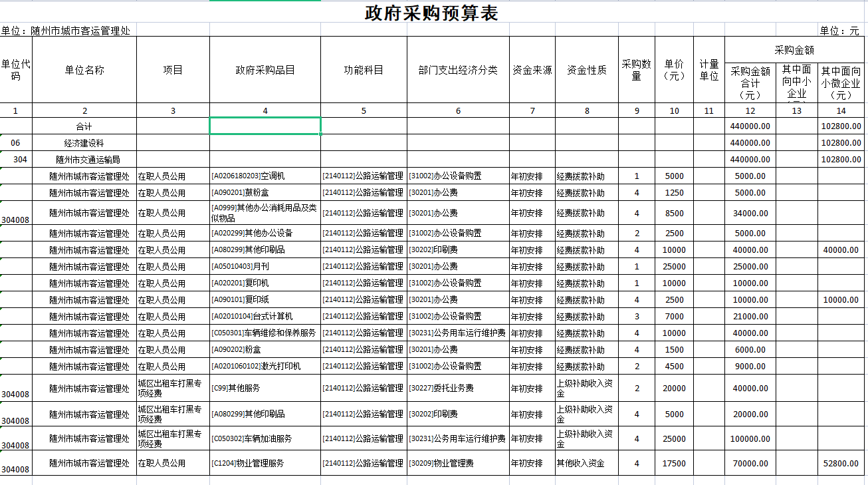The width and height of the screenshot is (868, 485).
Task: Click the unit price cell 1250
Action: coord(674,192)
